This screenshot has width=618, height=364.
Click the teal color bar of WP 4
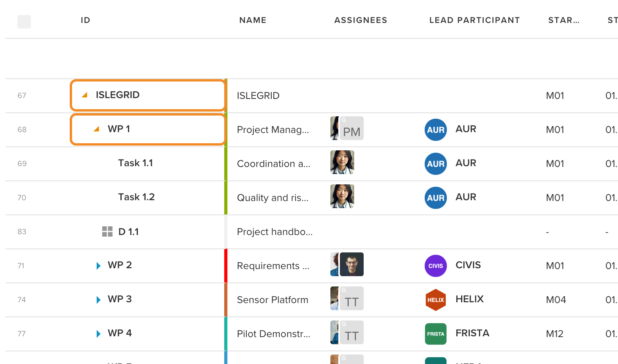[x=226, y=334]
